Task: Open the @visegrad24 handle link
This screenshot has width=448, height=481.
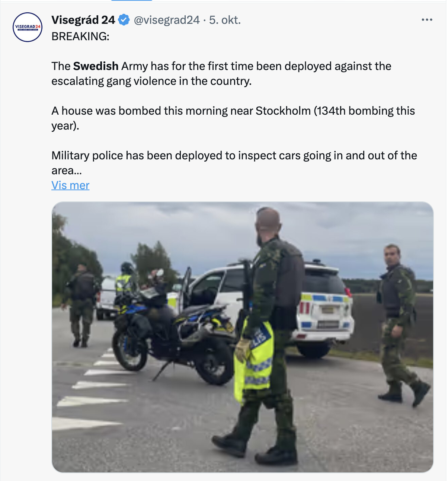Action: (166, 20)
